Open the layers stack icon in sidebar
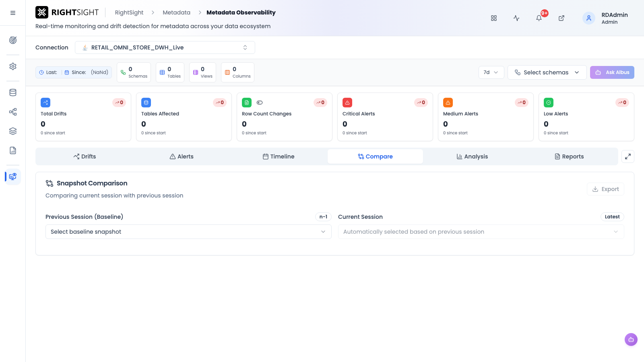 [x=13, y=131]
